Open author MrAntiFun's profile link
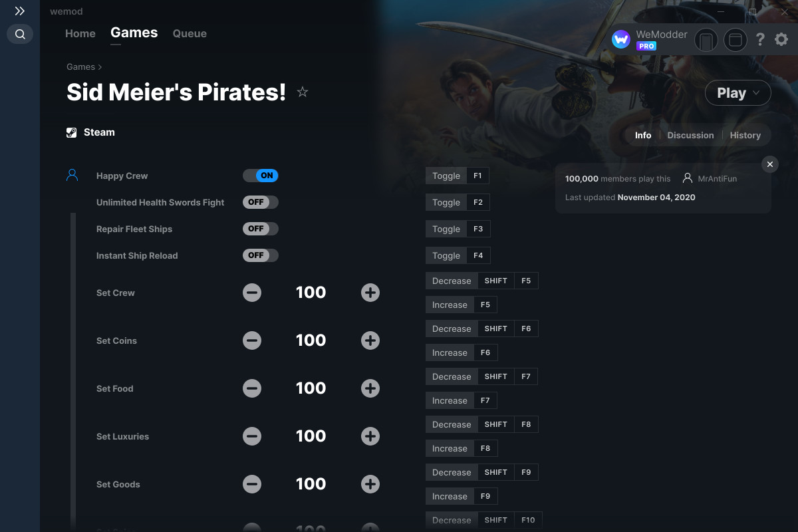Image resolution: width=798 pixels, height=532 pixels. (717, 179)
